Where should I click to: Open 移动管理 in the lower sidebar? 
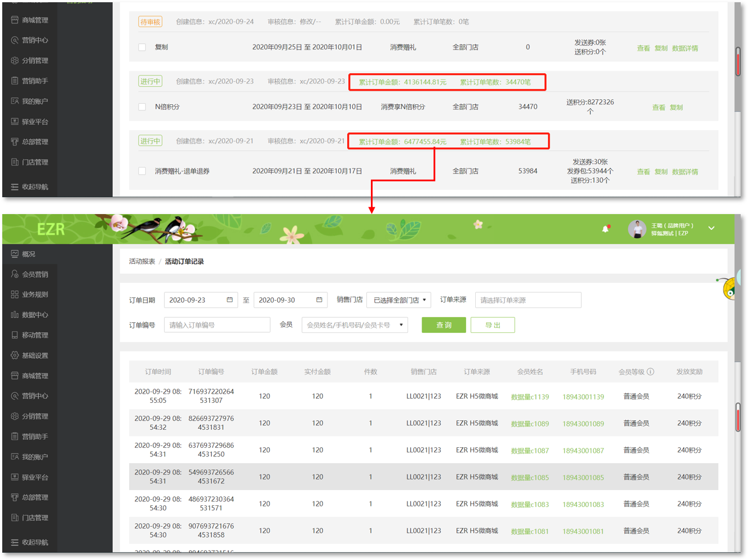click(x=35, y=335)
